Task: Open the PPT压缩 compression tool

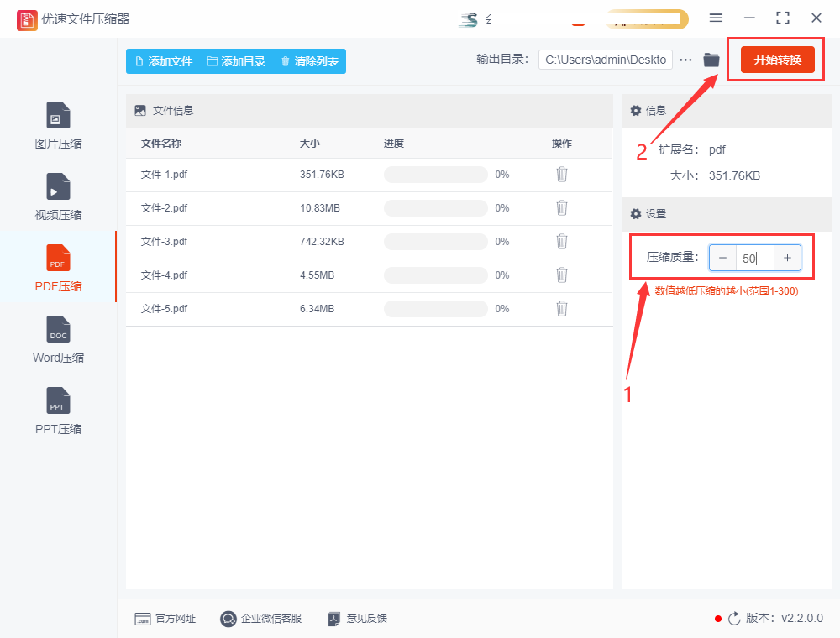Action: (x=58, y=411)
